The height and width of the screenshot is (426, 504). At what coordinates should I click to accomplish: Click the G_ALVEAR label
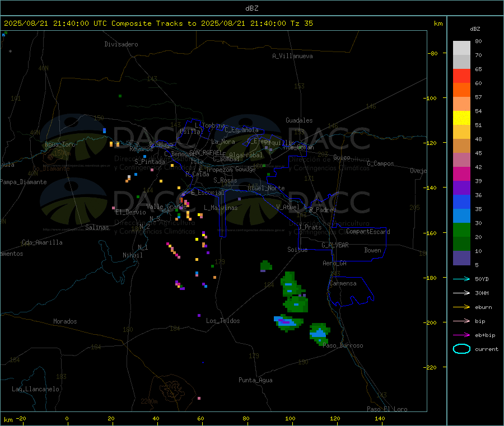point(335,245)
